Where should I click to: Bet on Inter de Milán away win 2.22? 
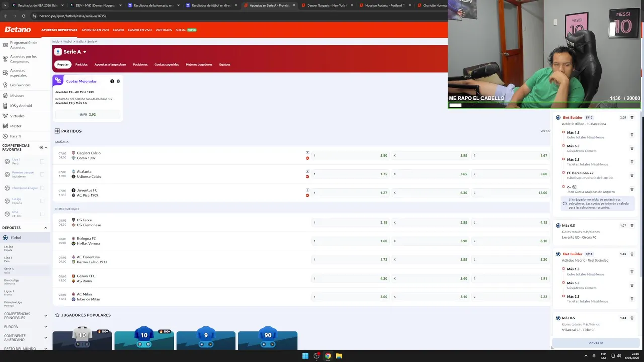click(511, 297)
